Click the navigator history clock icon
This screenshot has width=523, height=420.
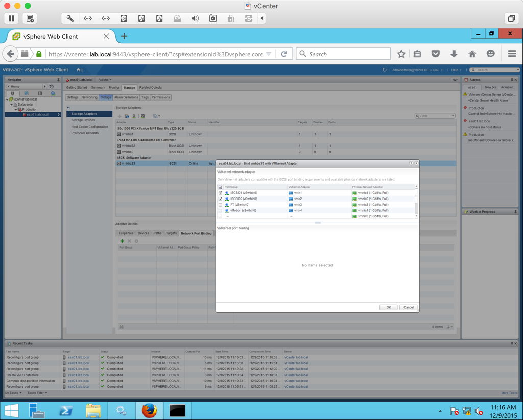tap(52, 87)
